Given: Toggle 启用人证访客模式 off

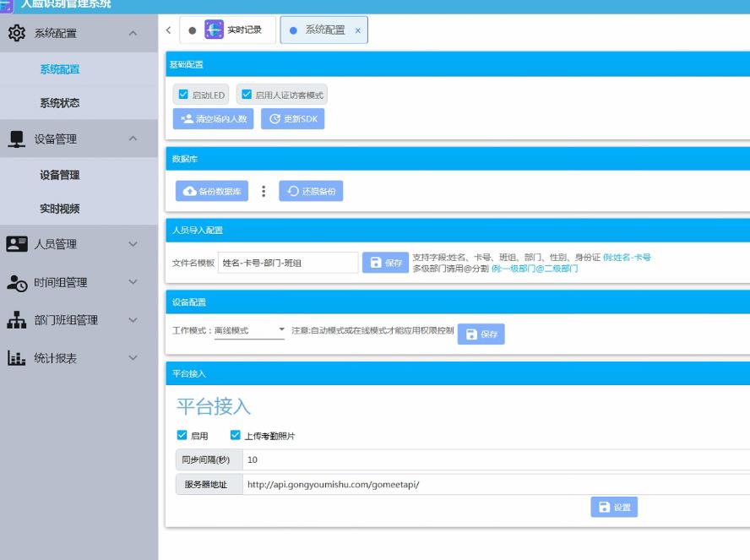Looking at the screenshot, I should pos(246,94).
